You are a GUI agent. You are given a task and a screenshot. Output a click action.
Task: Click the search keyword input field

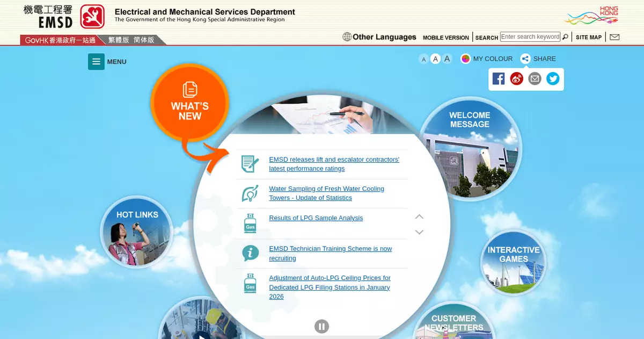[x=530, y=37]
